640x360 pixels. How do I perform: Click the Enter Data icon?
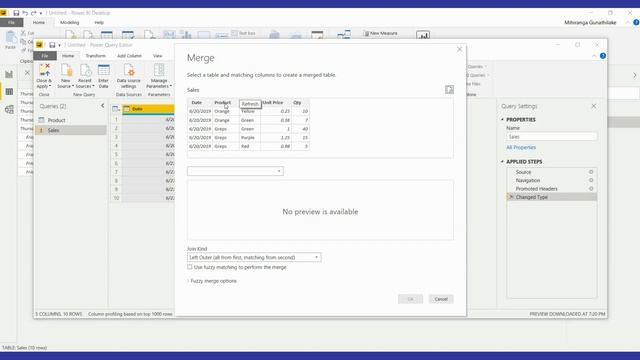coord(104,76)
